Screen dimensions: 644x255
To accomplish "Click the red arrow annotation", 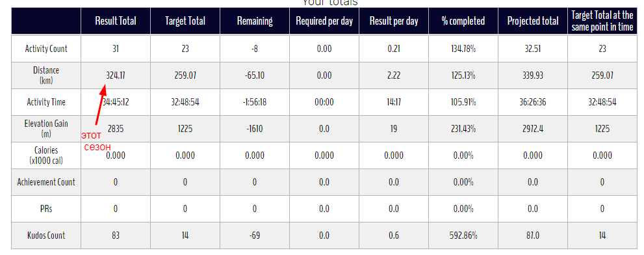I will coord(101,105).
